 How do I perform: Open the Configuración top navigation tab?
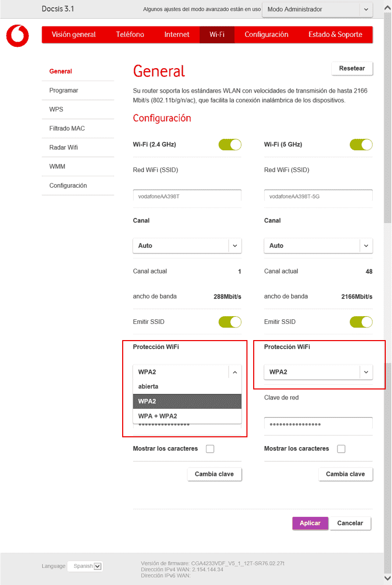pyautogui.click(x=266, y=35)
